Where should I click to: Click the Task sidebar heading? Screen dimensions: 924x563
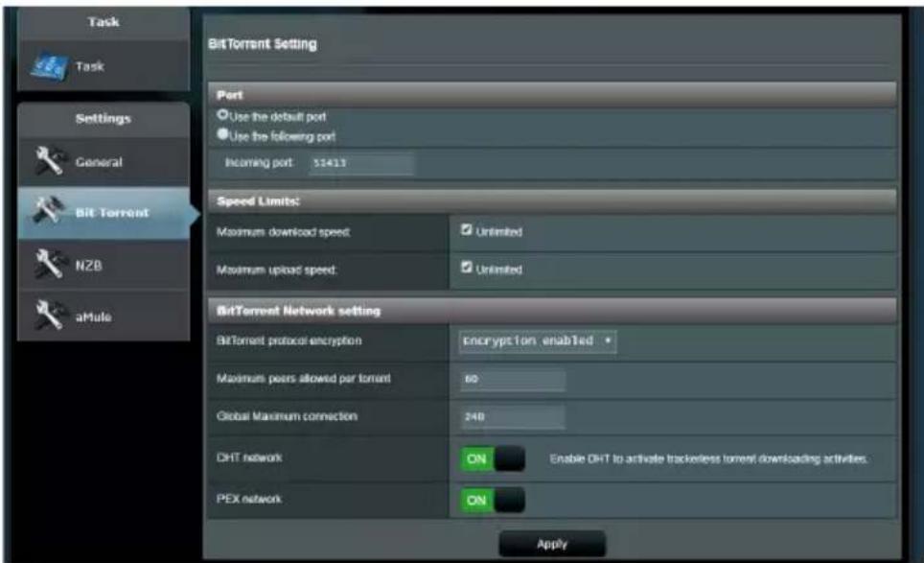pos(104,22)
